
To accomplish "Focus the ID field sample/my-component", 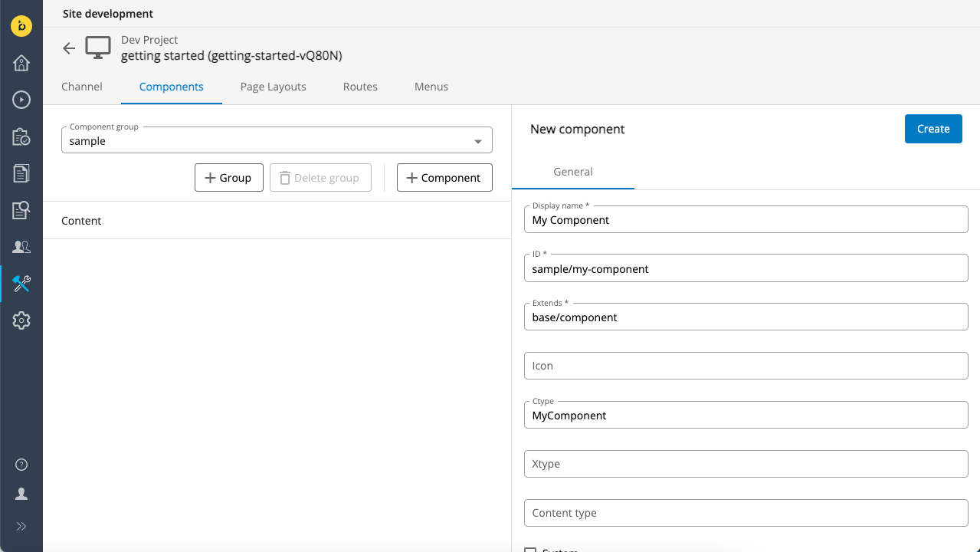I will 746,268.
